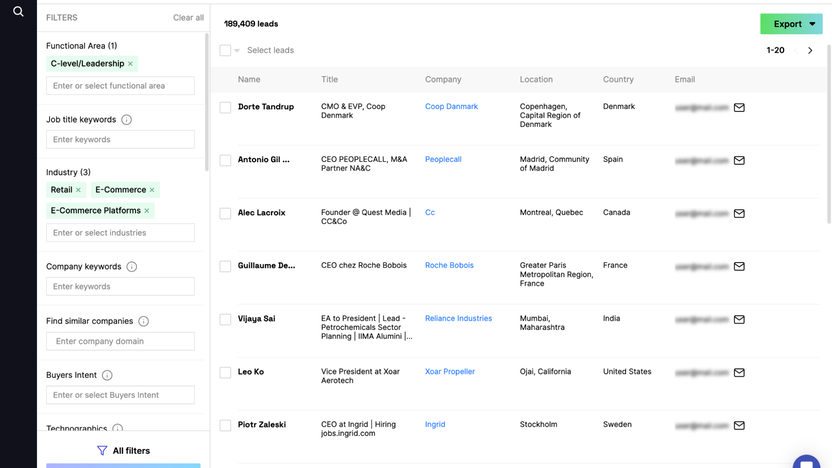Image resolution: width=832 pixels, height=468 pixels.
Task: Select the Leo Ko row checkbox
Action: pos(225,372)
